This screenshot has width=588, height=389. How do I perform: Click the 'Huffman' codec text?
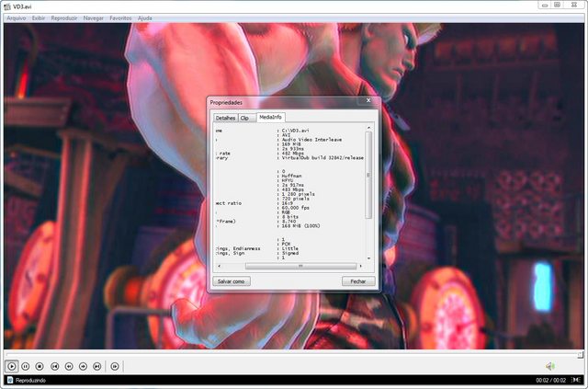[291, 176]
